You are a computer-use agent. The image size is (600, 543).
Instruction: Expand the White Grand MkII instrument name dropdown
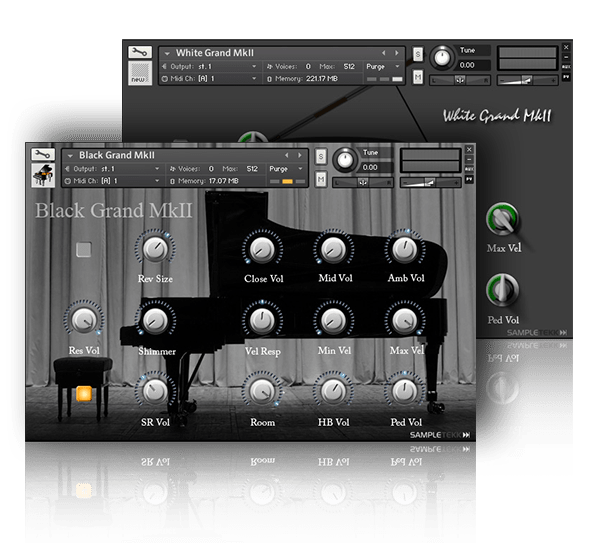pos(167,54)
